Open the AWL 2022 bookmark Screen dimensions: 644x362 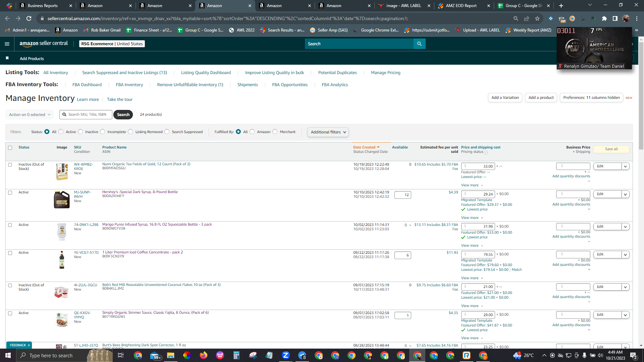pyautogui.click(x=242, y=30)
